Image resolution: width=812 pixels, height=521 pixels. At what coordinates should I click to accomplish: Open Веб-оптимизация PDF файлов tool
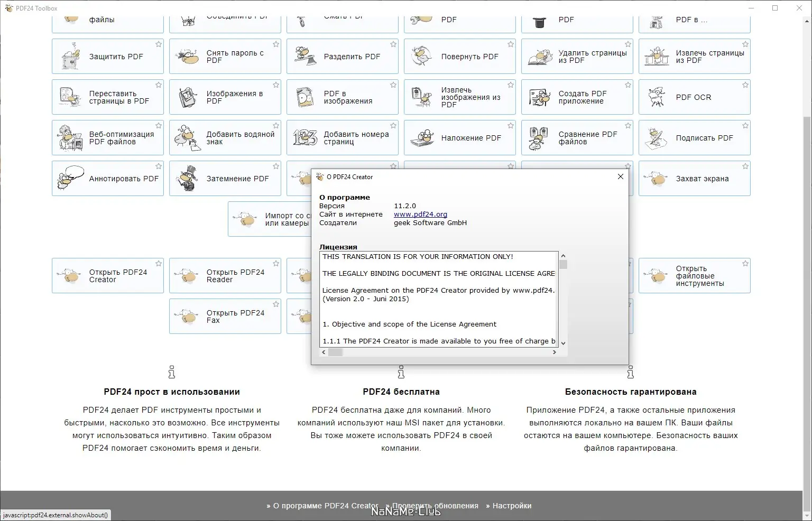pyautogui.click(x=108, y=138)
